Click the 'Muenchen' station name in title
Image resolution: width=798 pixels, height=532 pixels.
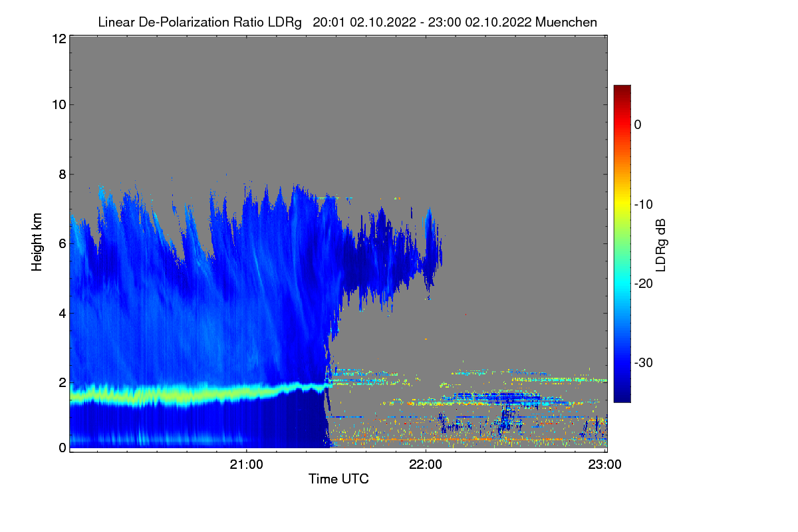pyautogui.click(x=566, y=22)
